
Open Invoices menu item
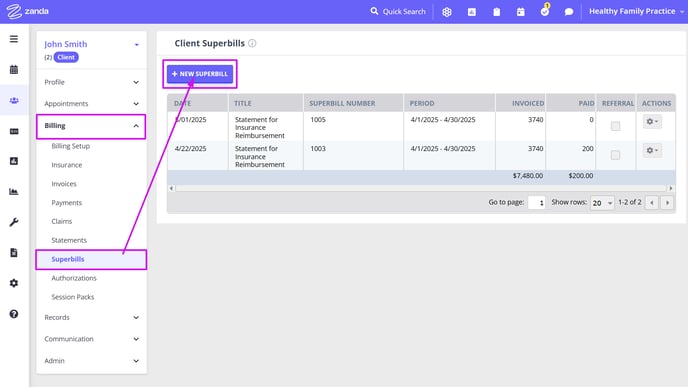click(64, 184)
